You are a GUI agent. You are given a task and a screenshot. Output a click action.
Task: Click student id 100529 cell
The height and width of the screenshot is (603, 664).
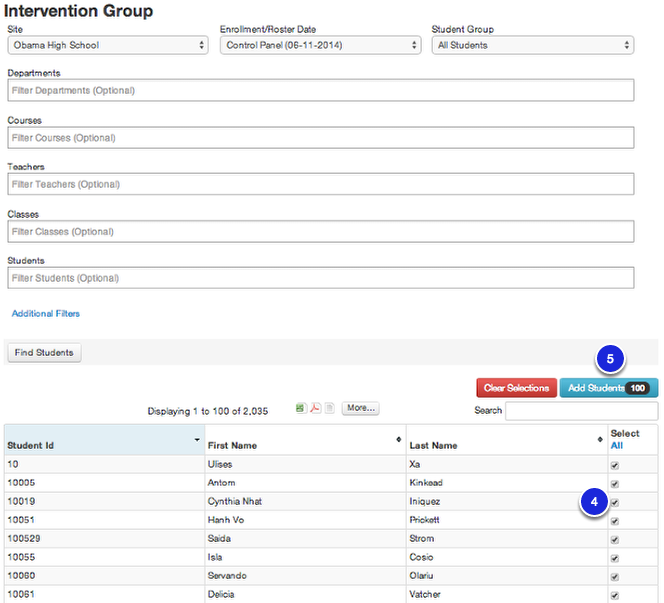click(x=105, y=539)
